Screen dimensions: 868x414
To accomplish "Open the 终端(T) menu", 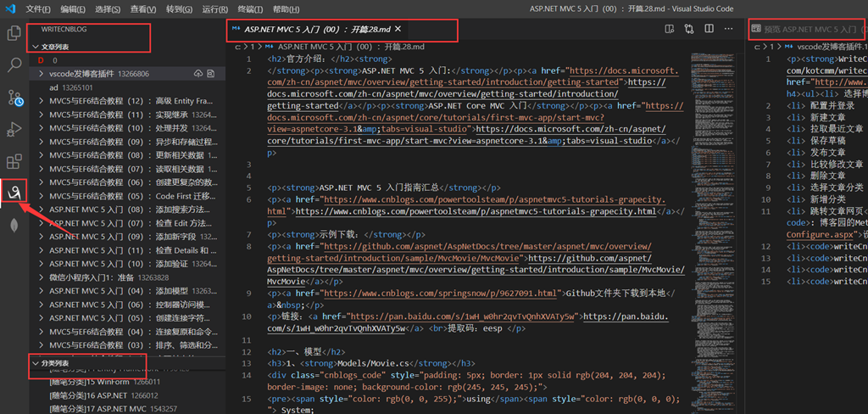I will tap(250, 8).
